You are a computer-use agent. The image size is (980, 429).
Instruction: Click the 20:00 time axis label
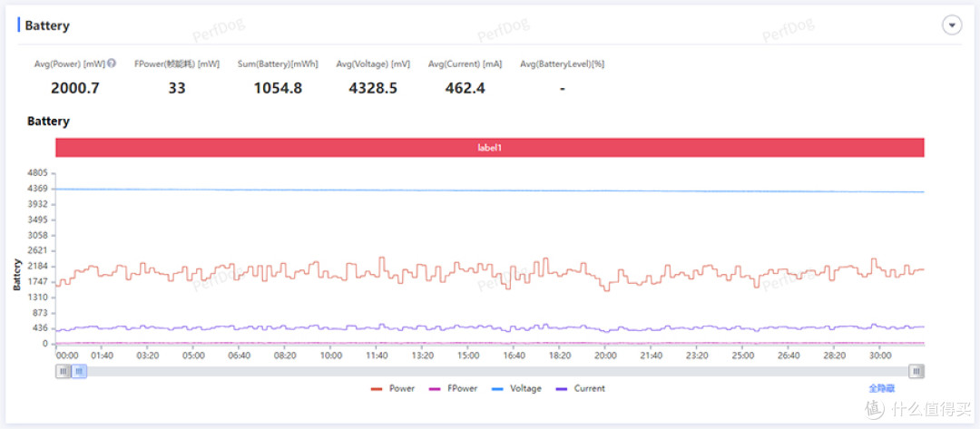point(605,356)
